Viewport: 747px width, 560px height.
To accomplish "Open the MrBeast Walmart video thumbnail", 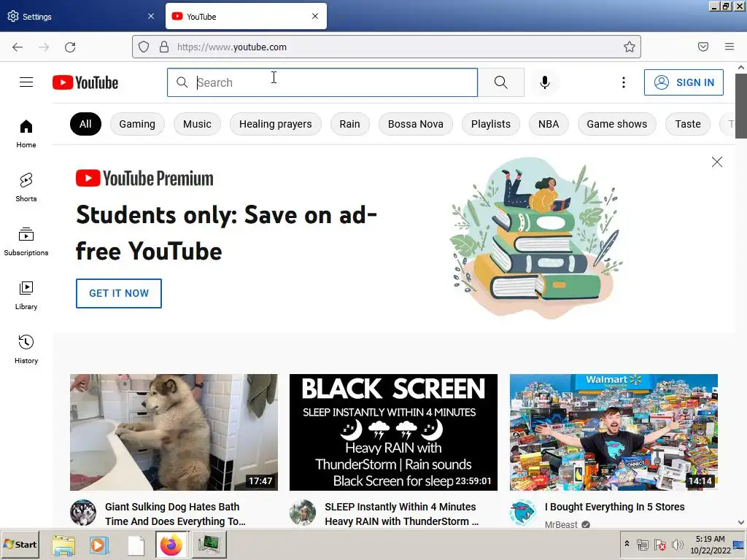I will (614, 432).
